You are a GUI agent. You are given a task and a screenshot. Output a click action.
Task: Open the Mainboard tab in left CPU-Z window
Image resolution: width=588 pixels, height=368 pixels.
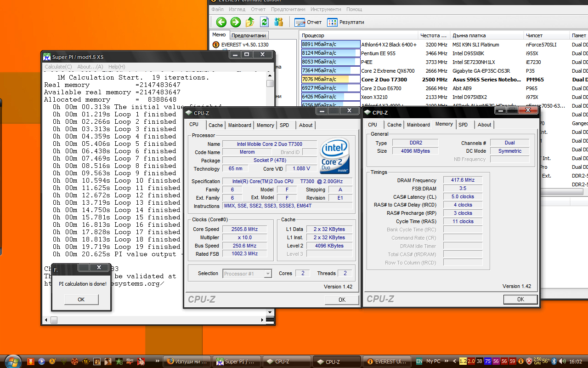[240, 125]
